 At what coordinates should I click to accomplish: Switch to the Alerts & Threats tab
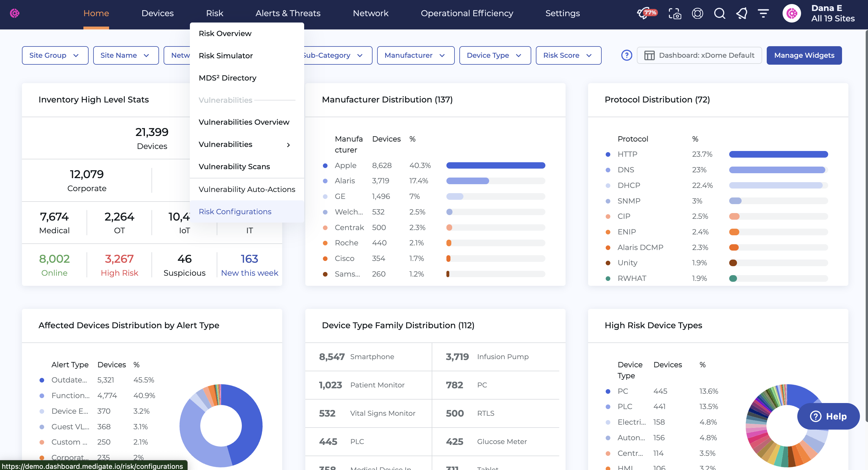coord(288,13)
